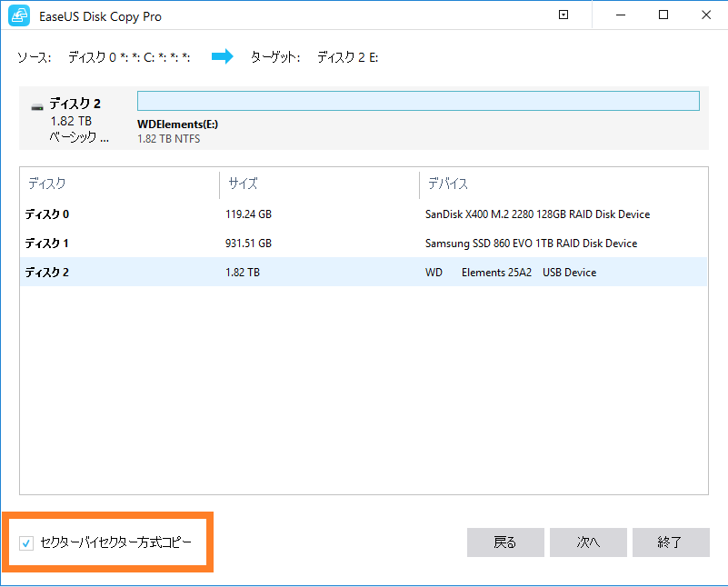Select the ディスク 1 row
The height and width of the screenshot is (587, 728).
pos(364,244)
